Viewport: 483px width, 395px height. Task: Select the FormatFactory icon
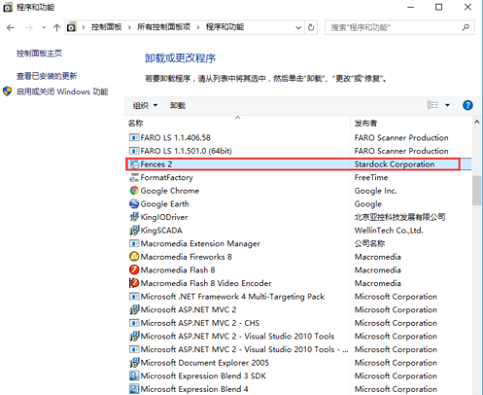(x=134, y=177)
